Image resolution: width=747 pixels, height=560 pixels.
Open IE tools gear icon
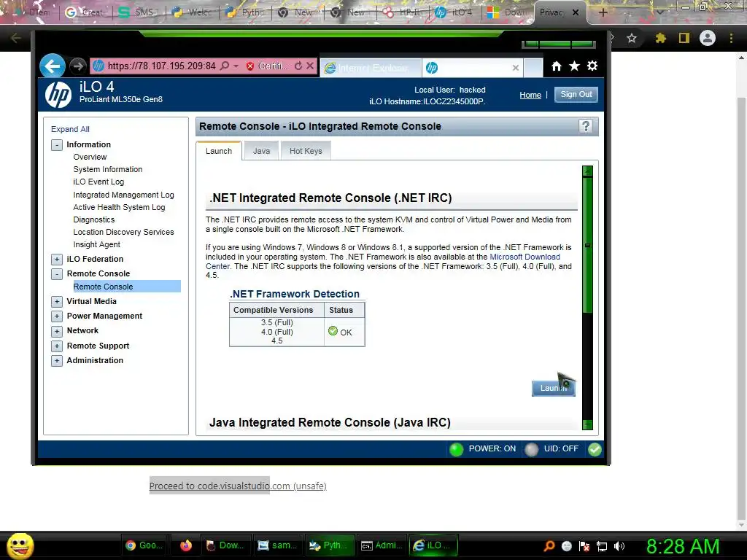(x=592, y=66)
